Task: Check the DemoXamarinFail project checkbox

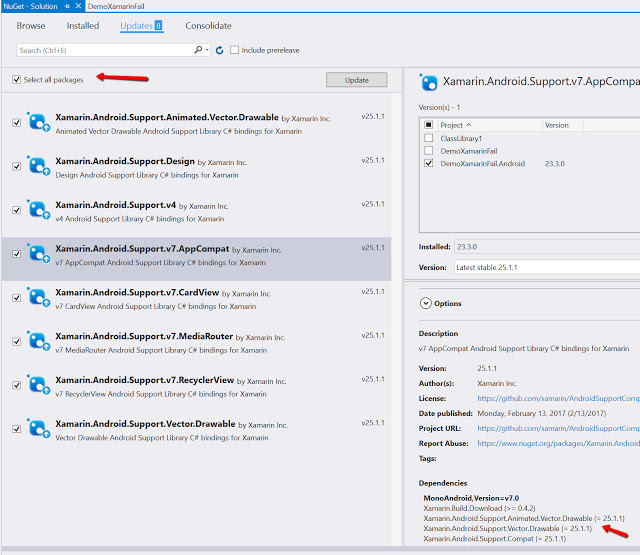Action: click(429, 151)
